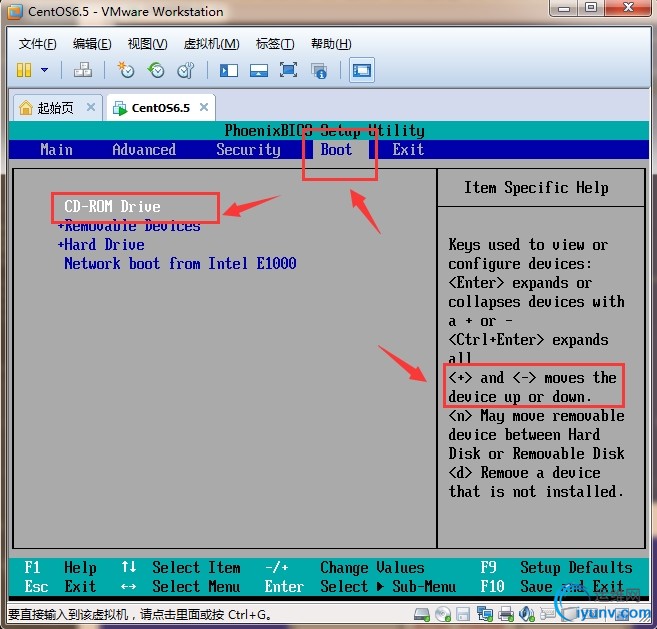Screen dimensions: 657x629
Task: Enter full screen mode
Action: pyautogui.click(x=288, y=70)
